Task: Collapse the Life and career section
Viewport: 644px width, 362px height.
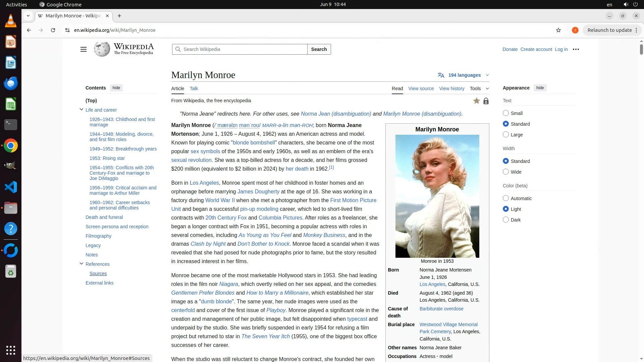Action: pyautogui.click(x=82, y=110)
